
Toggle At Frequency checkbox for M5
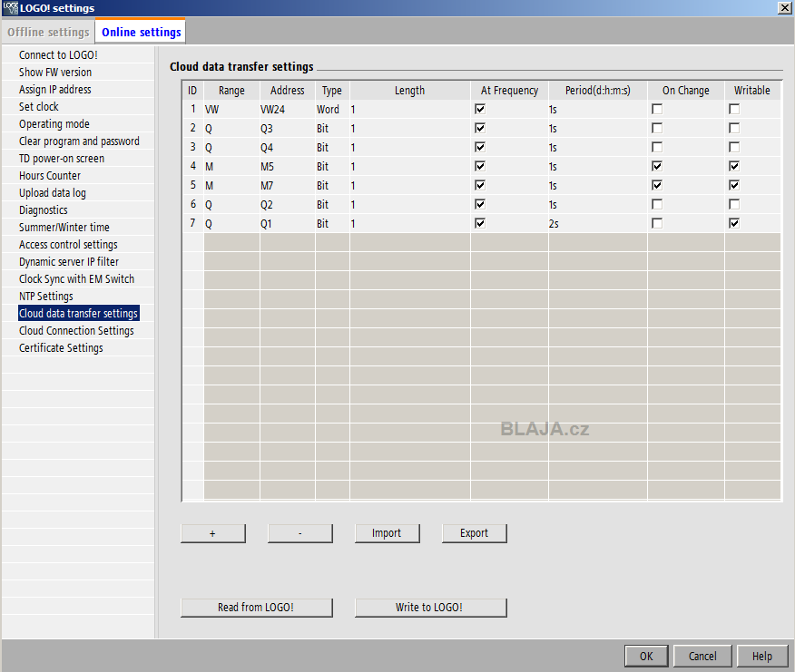tap(480, 166)
